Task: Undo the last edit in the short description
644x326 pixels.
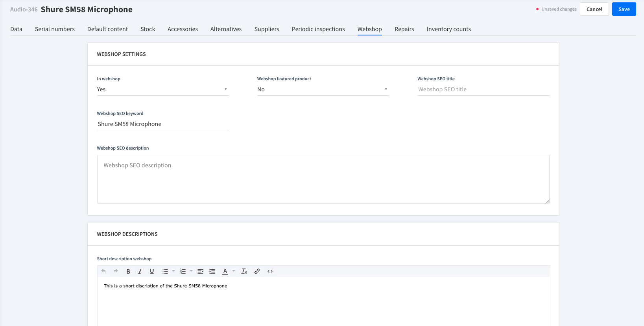Action: 103,271
